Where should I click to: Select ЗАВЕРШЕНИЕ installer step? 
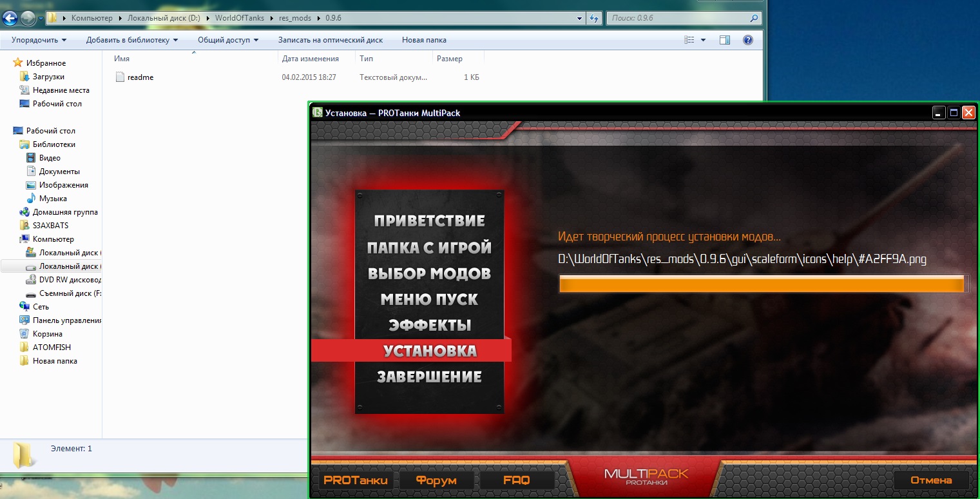pyautogui.click(x=429, y=377)
